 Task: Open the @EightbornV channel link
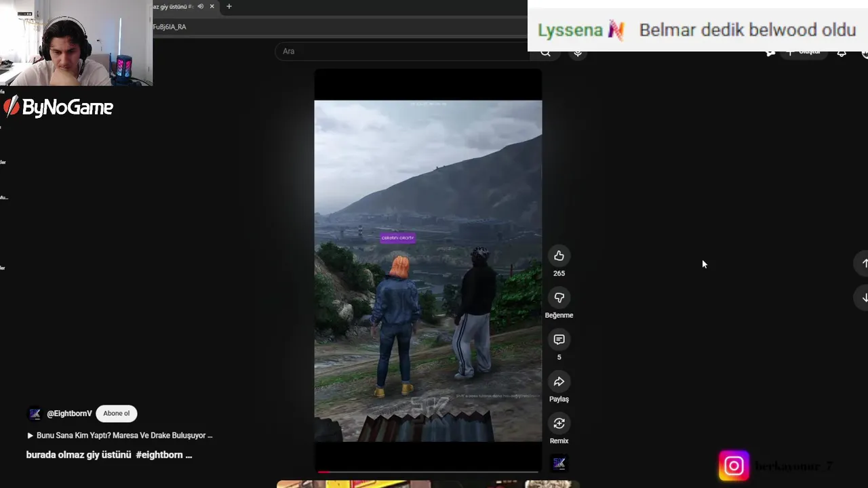pyautogui.click(x=69, y=413)
